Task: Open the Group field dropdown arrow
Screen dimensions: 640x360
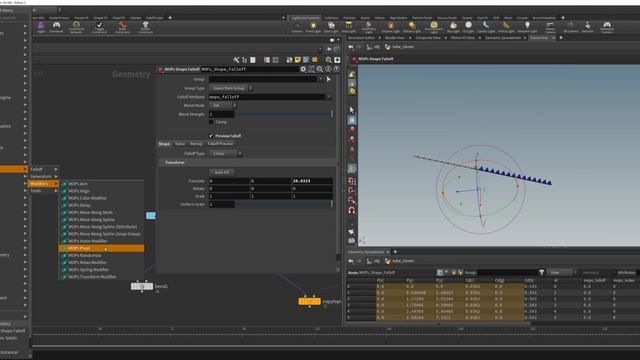Action: [x=320, y=79]
